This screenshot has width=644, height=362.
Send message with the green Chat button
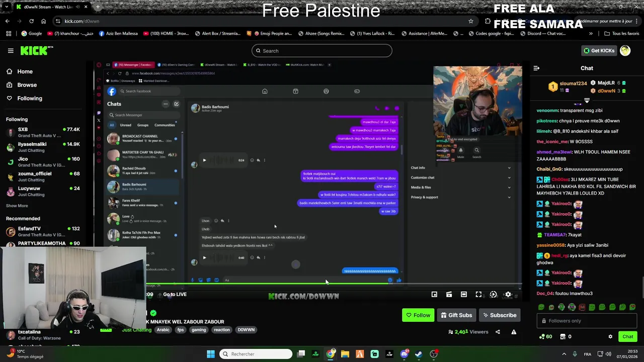click(x=627, y=336)
